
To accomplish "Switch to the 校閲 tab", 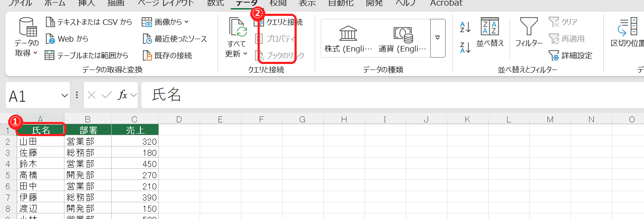I will coord(278,3).
